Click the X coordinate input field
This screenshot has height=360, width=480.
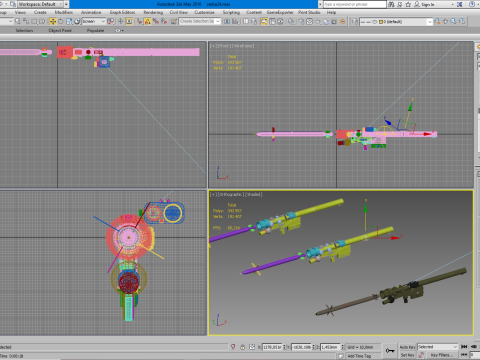(272, 347)
